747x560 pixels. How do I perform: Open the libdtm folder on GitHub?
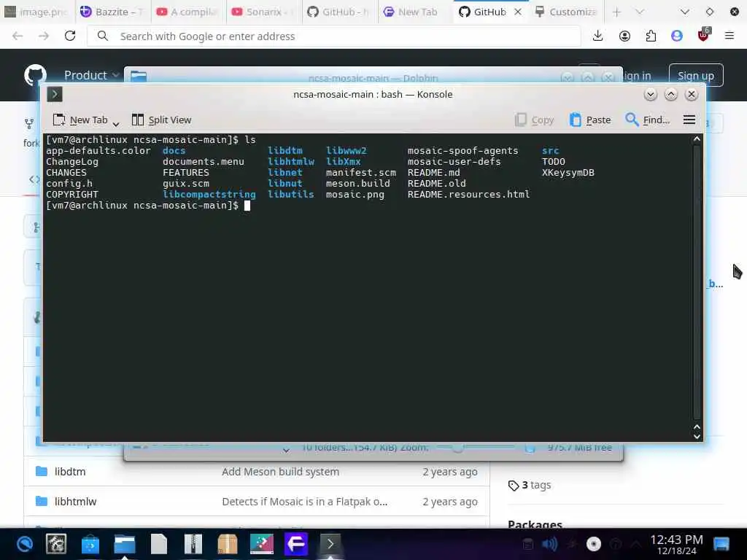[70, 472]
